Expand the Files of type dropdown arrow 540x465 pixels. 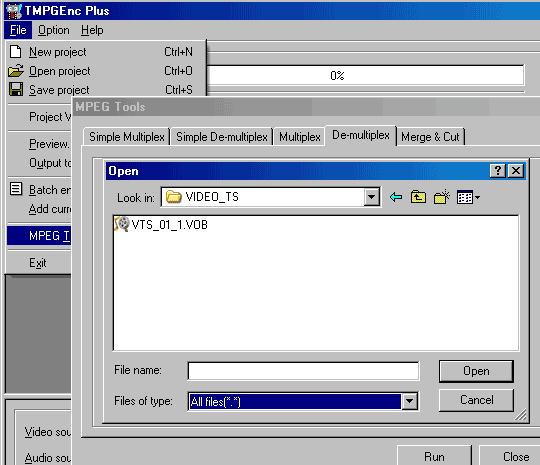pos(409,401)
